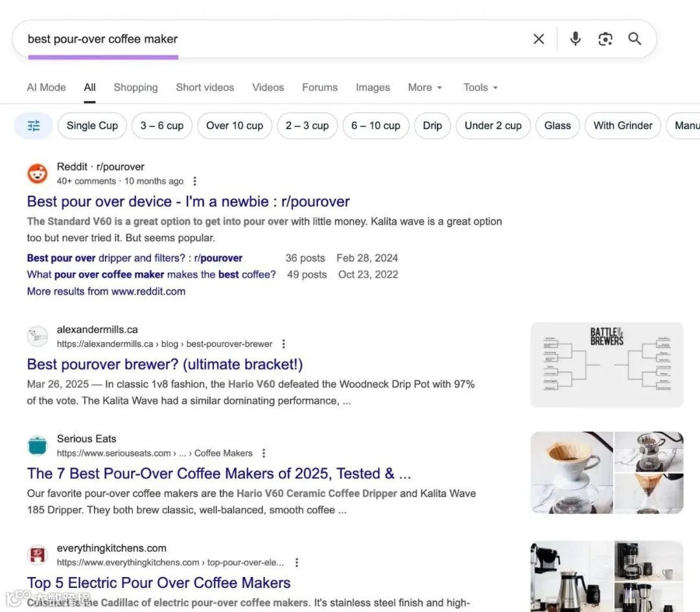Open the Images tab
700x612 pixels.
[373, 87]
